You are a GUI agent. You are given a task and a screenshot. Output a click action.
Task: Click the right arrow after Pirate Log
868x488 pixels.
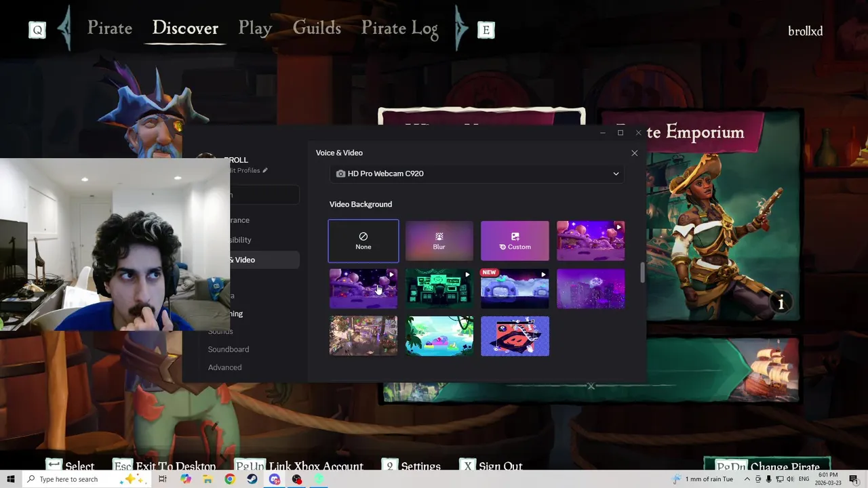[x=461, y=28]
